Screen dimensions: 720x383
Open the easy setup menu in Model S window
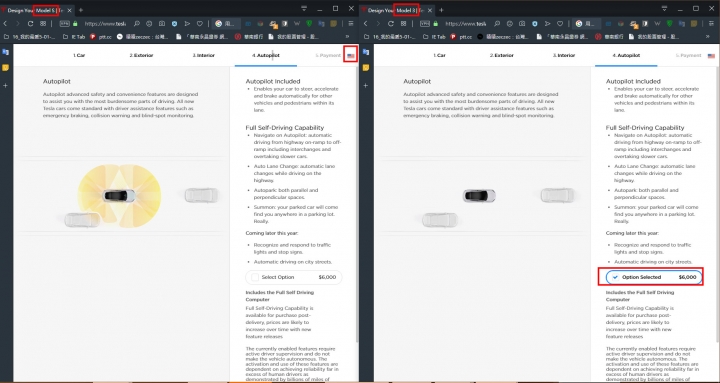pos(351,23)
